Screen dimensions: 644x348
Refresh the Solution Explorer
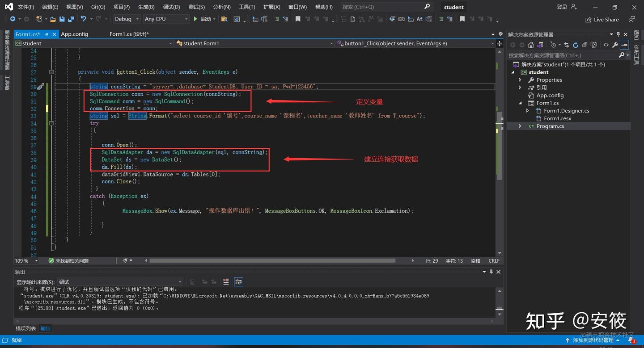coord(576,45)
